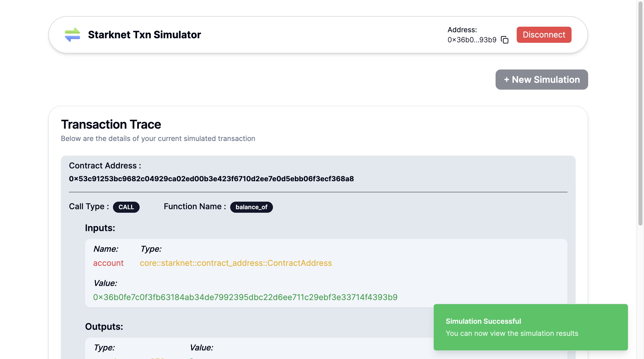Click the balance_of function name badge
The width and height of the screenshot is (644, 359).
[x=251, y=207]
